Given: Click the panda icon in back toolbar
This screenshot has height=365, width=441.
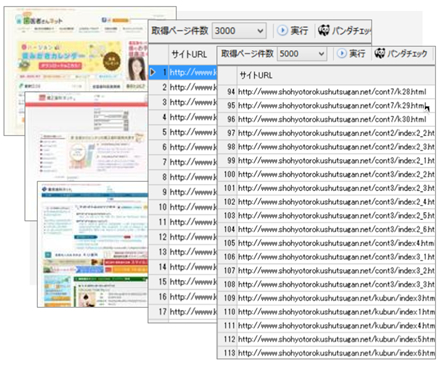Looking at the screenshot, I should [x=323, y=31].
